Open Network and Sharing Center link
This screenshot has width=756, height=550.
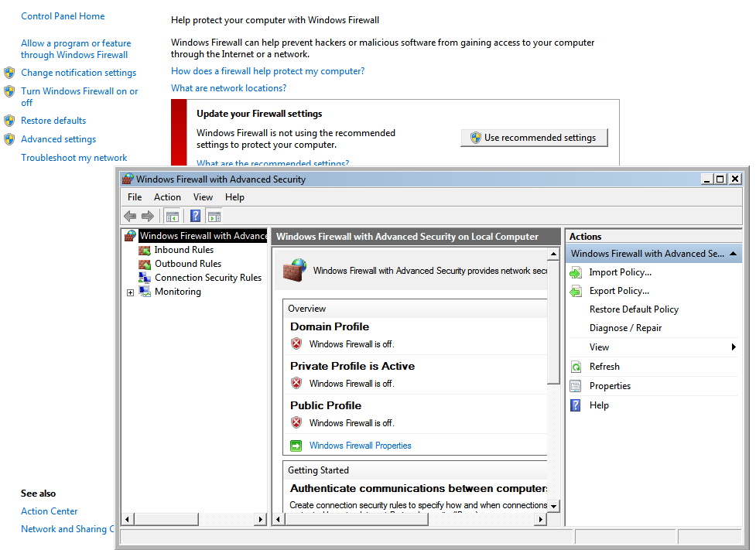tap(67, 529)
